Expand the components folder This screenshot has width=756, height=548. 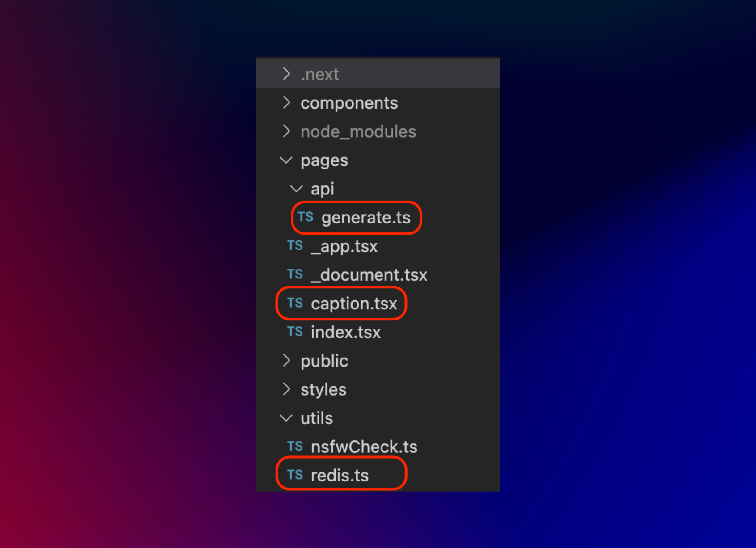(286, 102)
